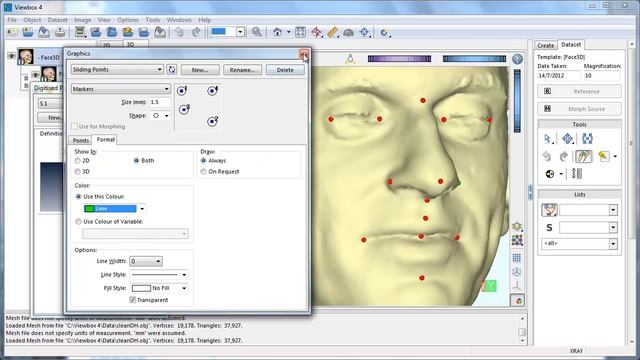Choose Use this Colour radio button

tap(78, 197)
